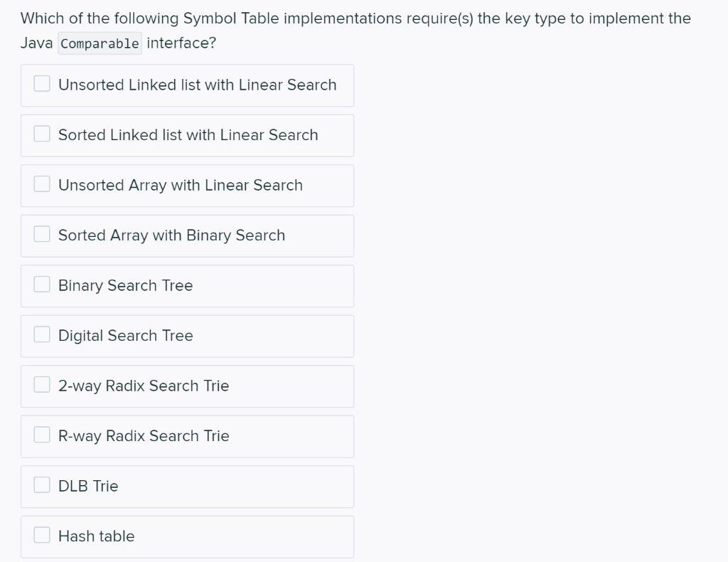Viewport: 728px width, 562px height.
Task: Enable the Unsorted Array with Linear Search checkbox
Action: pyautogui.click(x=42, y=184)
